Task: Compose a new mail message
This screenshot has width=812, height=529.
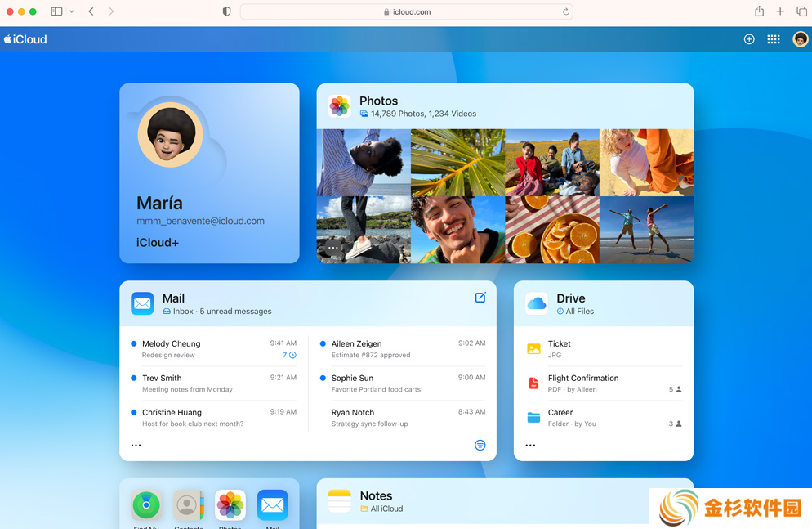Action: (x=480, y=298)
